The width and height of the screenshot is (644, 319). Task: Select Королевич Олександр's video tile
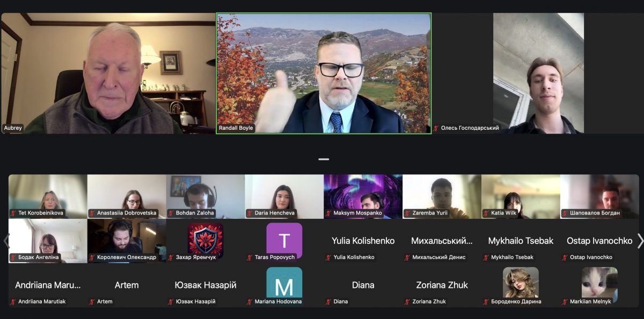tap(127, 241)
